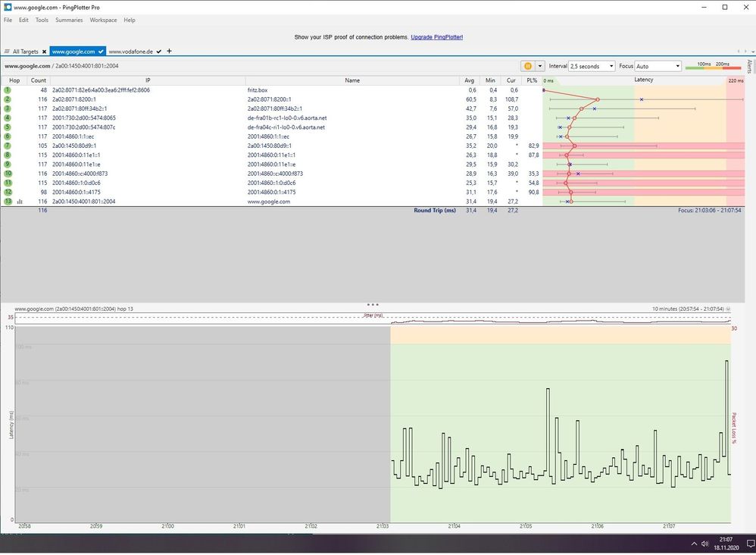Click the Focus: 21:03:06 - 21:07:54 label
This screenshot has height=555, width=756.
(710, 211)
